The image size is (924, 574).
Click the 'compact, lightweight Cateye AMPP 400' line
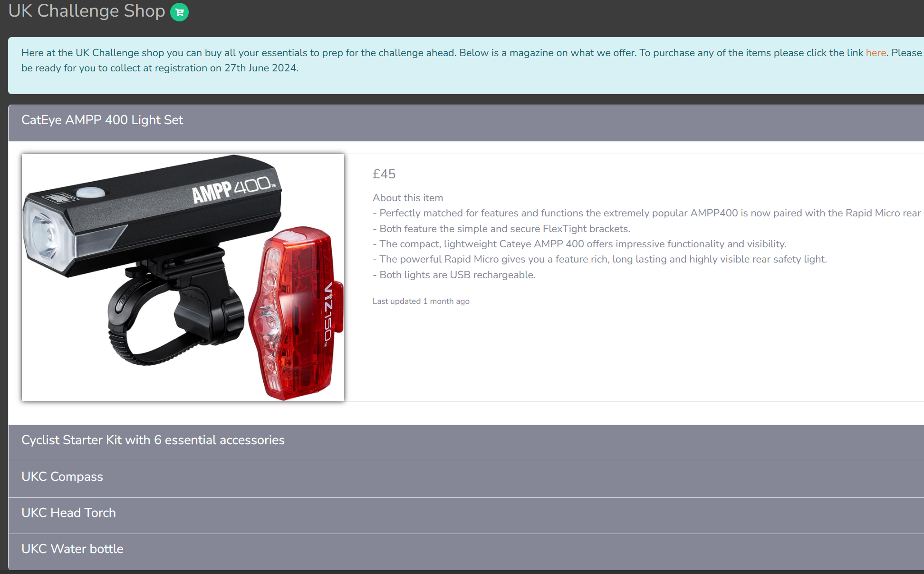[579, 244]
